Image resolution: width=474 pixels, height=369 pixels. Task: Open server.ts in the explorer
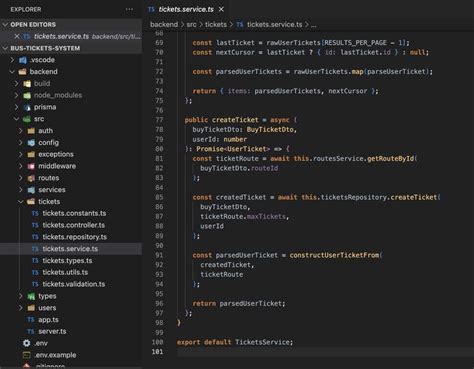point(52,331)
